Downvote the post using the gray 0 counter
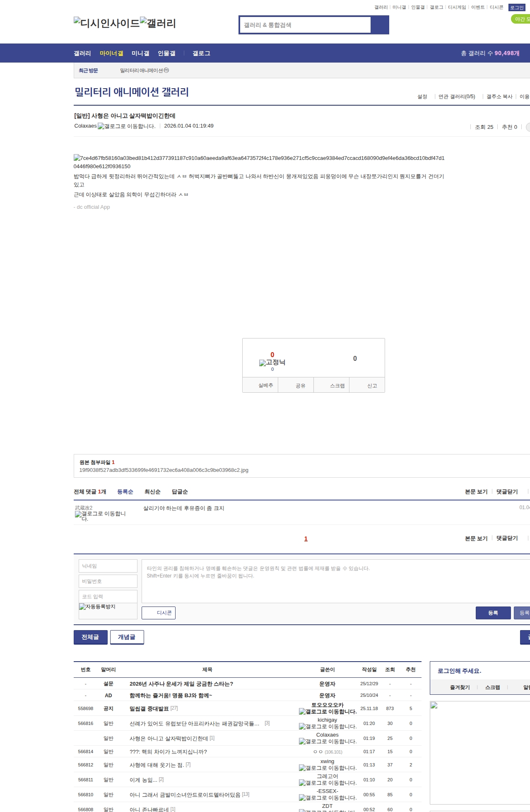Image resolution: width=530 pixels, height=812 pixels. [355, 359]
